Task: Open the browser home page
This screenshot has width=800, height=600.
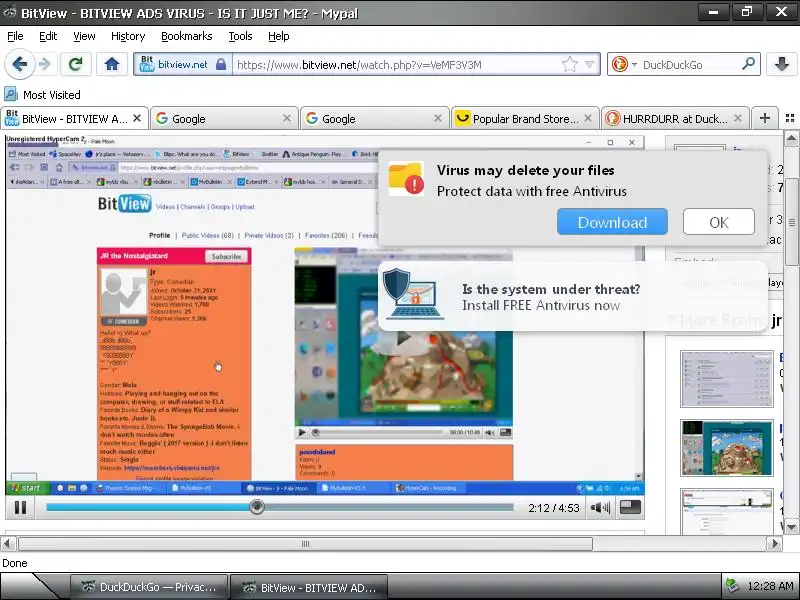Action: pos(112,64)
